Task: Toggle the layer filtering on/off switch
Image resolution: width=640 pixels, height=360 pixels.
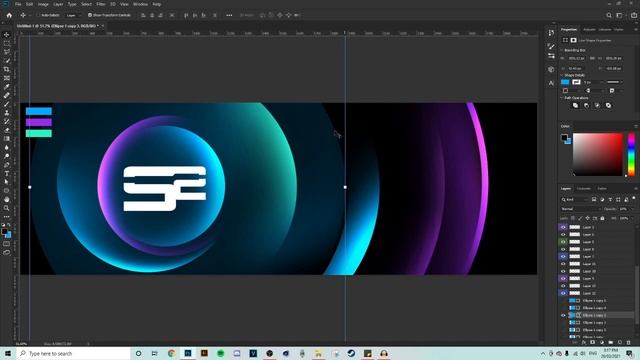Action: tap(635, 199)
